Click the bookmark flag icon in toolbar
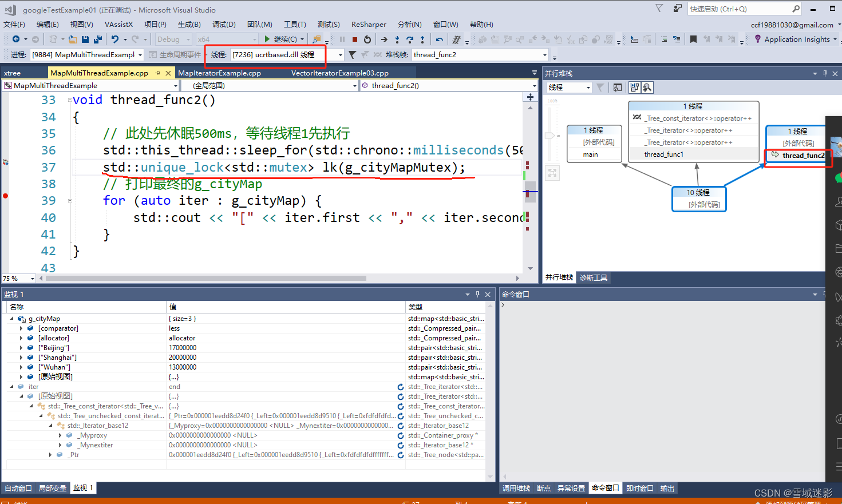This screenshot has width=842, height=504. (x=693, y=39)
